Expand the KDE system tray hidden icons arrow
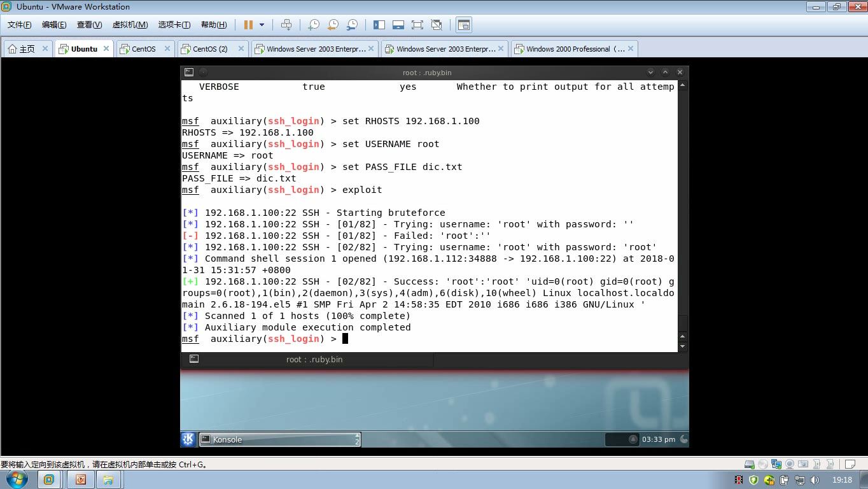868x489 pixels. [633, 439]
